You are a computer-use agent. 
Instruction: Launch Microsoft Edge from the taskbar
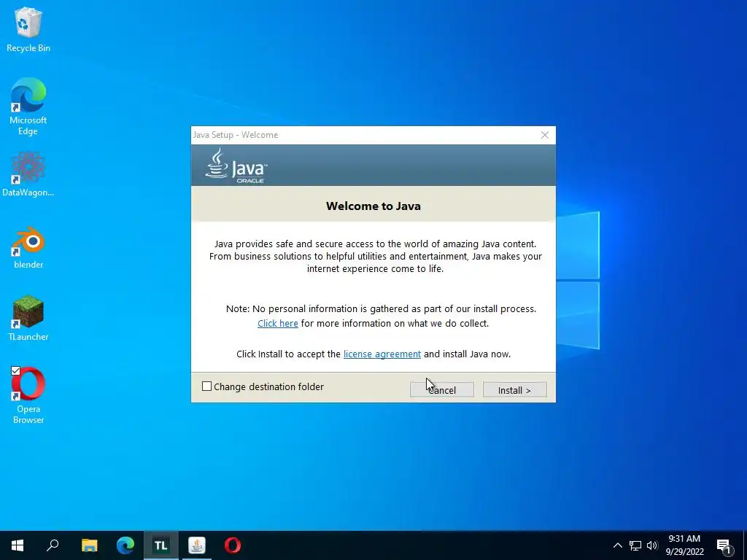point(125,545)
